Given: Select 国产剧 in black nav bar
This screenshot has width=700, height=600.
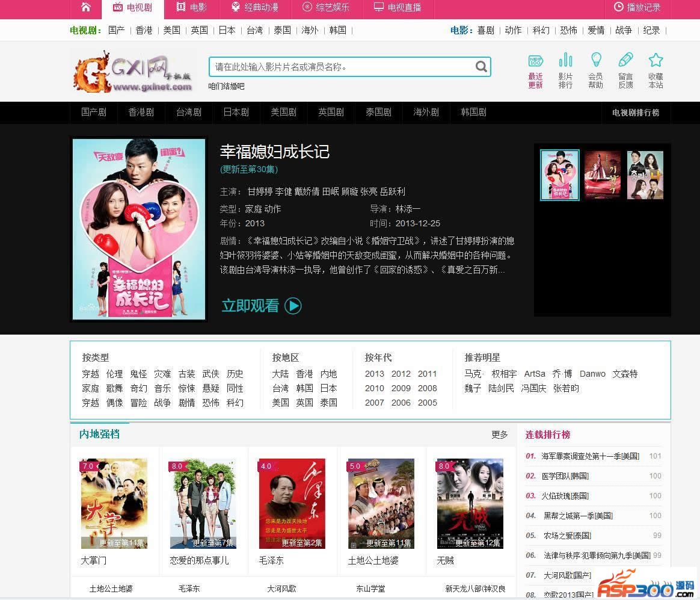Looking at the screenshot, I should tap(94, 112).
